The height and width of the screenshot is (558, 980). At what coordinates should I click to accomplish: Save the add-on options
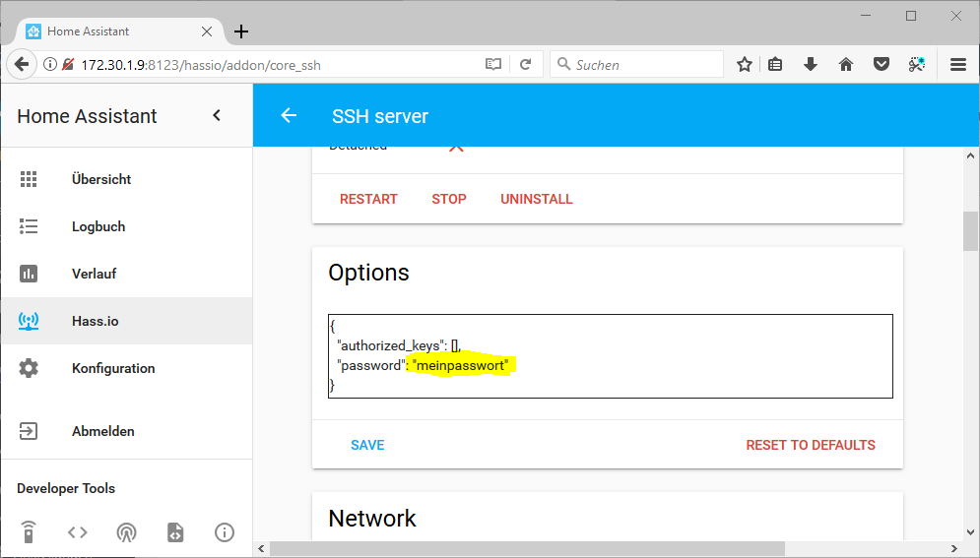click(367, 445)
